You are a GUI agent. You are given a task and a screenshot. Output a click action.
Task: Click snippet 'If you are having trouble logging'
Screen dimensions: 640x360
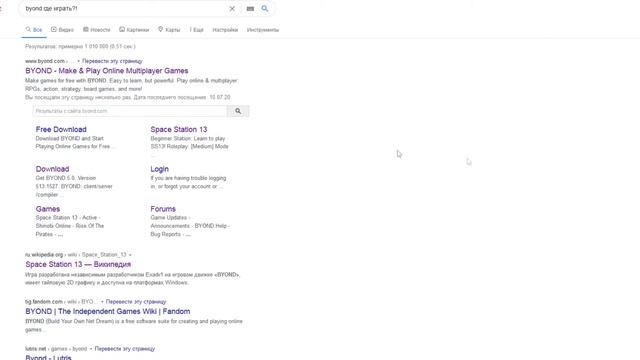click(x=188, y=178)
